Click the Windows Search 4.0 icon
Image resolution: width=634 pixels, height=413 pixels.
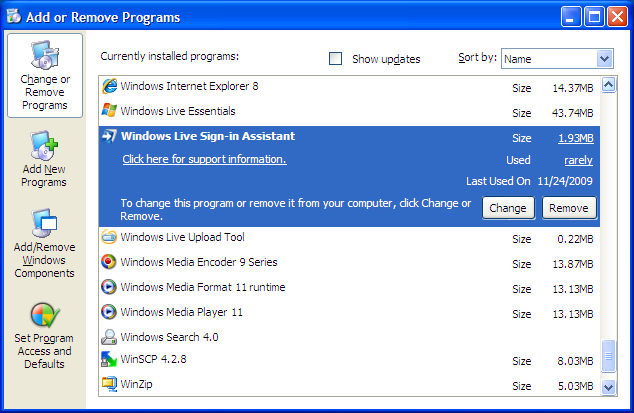click(x=109, y=338)
